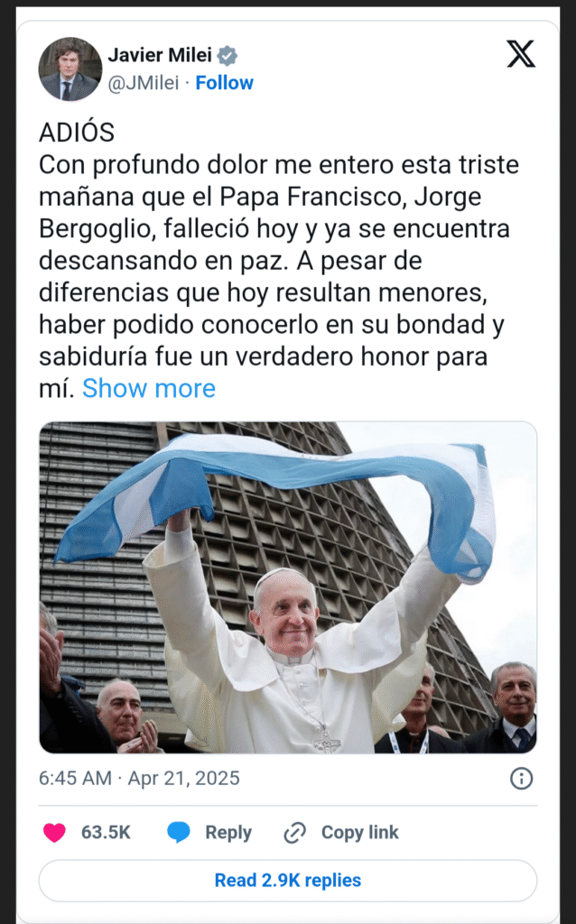This screenshot has height=924, width=576.
Task: Open the tweet info circle icon
Action: pyautogui.click(x=521, y=779)
